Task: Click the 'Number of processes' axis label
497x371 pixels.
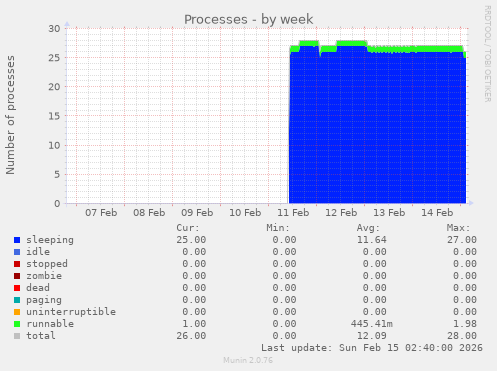Action: tap(10, 115)
